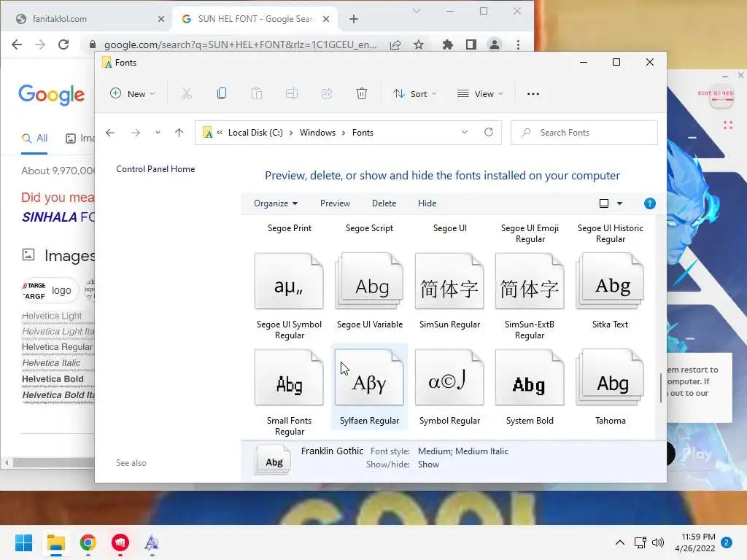Show hidden system tray icons
This screenshot has height=560, width=747.
pyautogui.click(x=620, y=542)
